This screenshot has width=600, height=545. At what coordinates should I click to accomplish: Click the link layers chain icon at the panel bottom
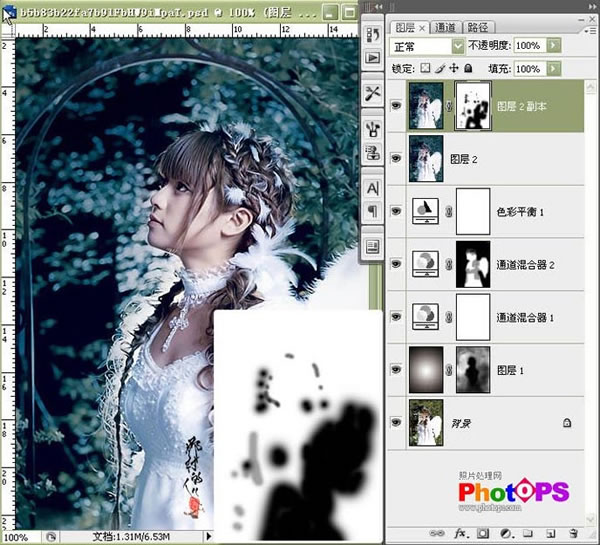[x=437, y=533]
